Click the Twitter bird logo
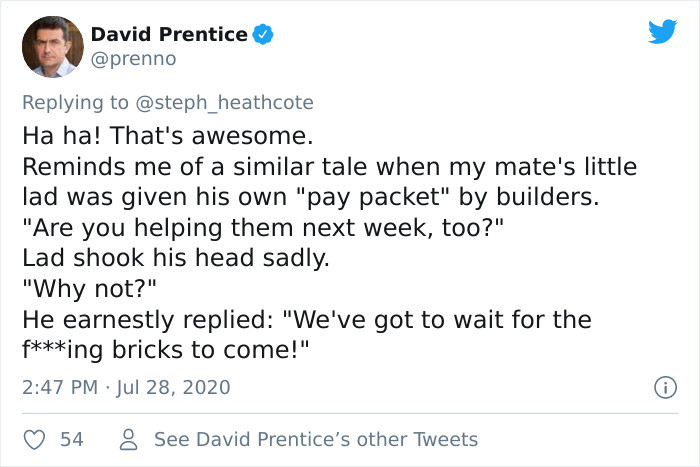Screen dimensions: 700x467 (661, 31)
